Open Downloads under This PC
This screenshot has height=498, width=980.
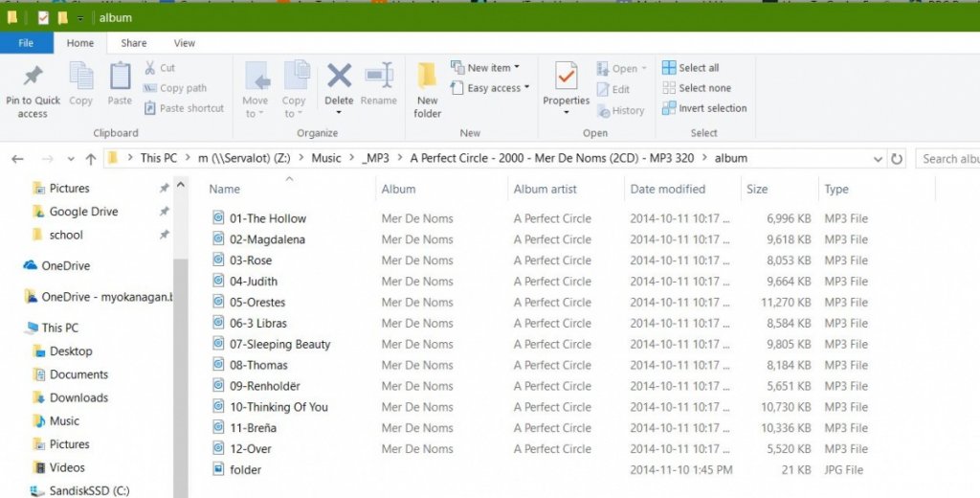70,397
